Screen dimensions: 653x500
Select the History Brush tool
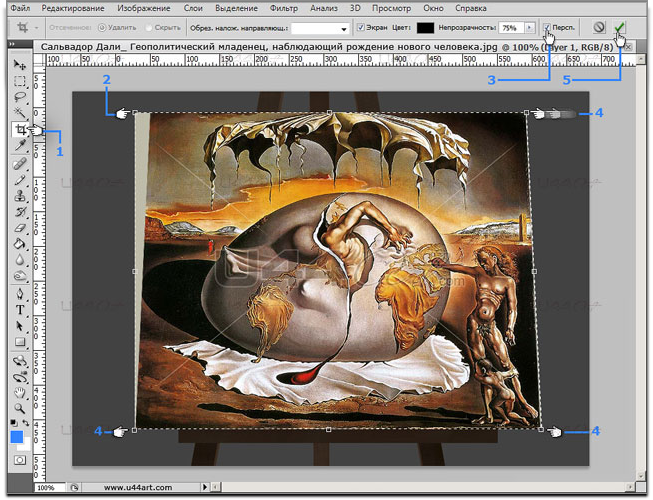pos(20,212)
